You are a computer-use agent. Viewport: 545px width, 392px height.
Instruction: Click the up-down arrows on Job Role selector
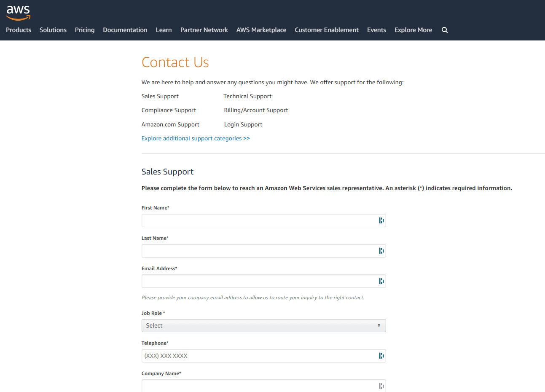pos(379,325)
